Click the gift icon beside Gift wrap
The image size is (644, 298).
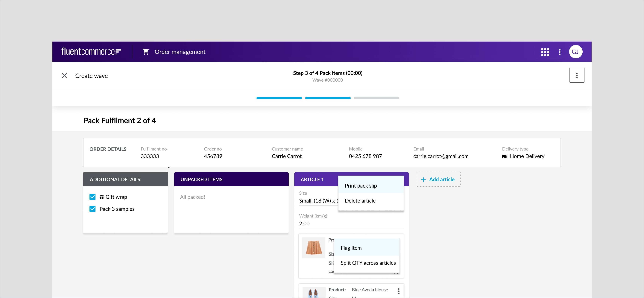coord(101,197)
